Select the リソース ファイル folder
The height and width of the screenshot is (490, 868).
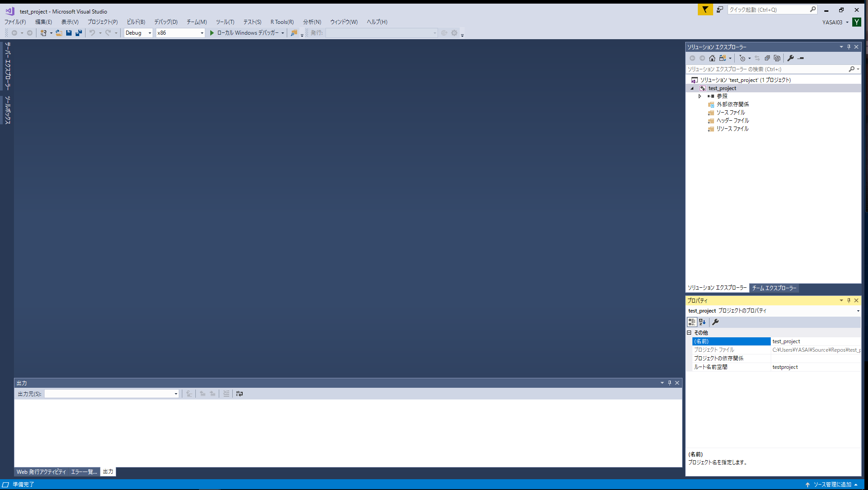pyautogui.click(x=732, y=129)
